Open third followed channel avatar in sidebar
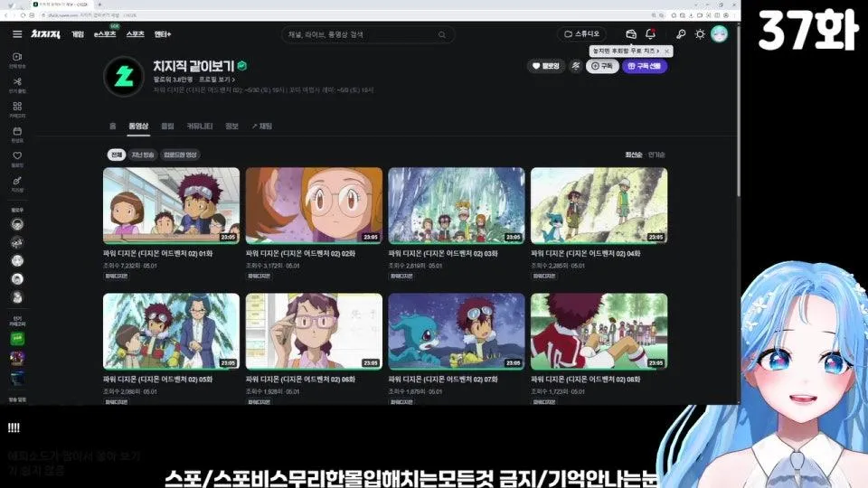This screenshot has width=868, height=488. point(17,260)
